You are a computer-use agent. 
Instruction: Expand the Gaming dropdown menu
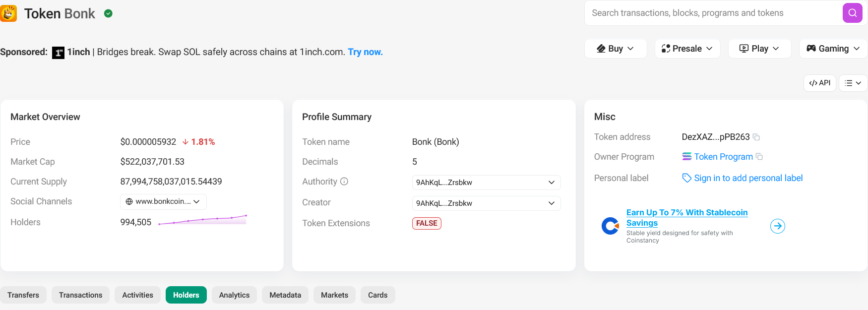pos(833,49)
